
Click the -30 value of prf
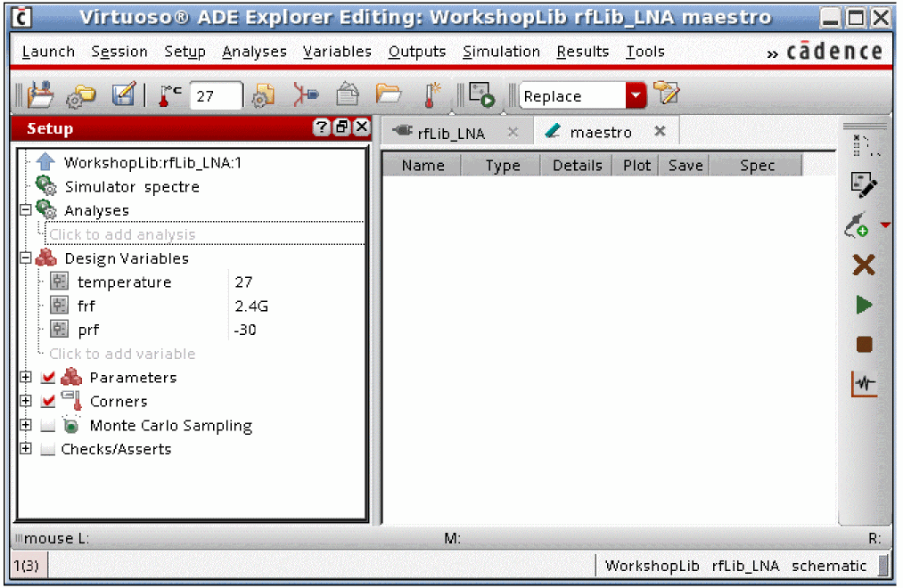coord(245,331)
